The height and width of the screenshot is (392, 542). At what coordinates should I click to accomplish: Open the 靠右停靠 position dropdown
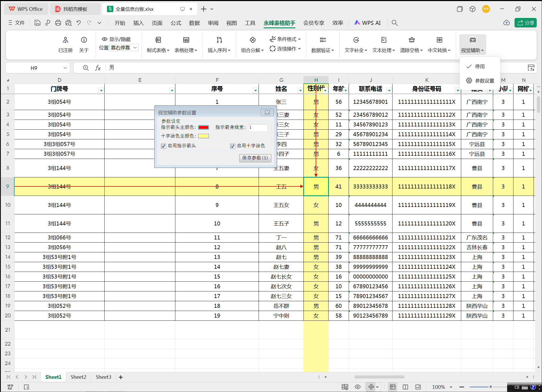point(124,48)
